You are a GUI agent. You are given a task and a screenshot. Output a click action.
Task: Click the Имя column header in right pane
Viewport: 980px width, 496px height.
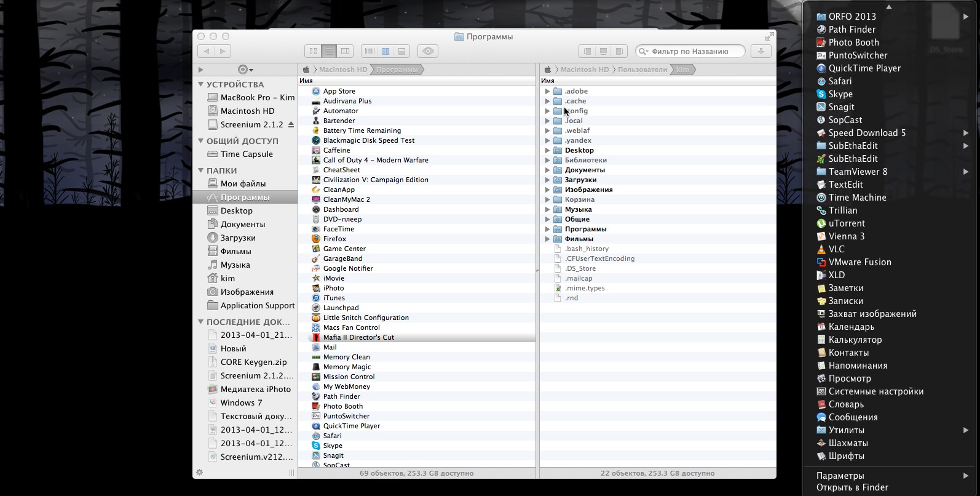pyautogui.click(x=658, y=81)
